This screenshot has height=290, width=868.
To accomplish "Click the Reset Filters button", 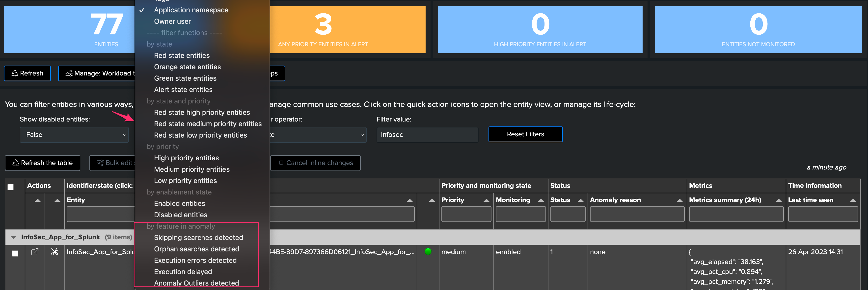I will click(525, 134).
